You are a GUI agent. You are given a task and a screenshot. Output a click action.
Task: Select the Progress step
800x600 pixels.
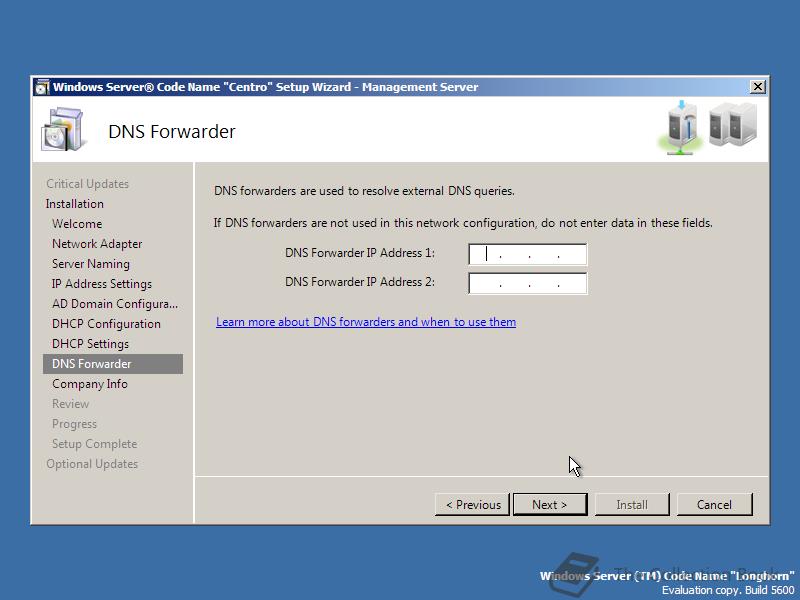coord(74,424)
